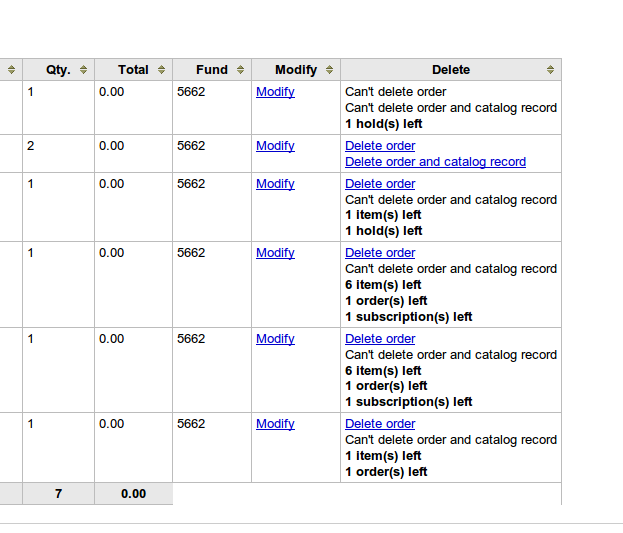This screenshot has height=533, width=623.
Task: Modify first order showing 1 subscription(s) left
Action: 275,253
